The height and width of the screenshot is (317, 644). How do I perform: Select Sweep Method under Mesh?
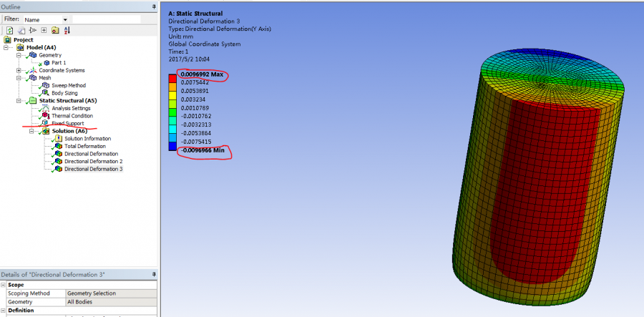coord(69,85)
